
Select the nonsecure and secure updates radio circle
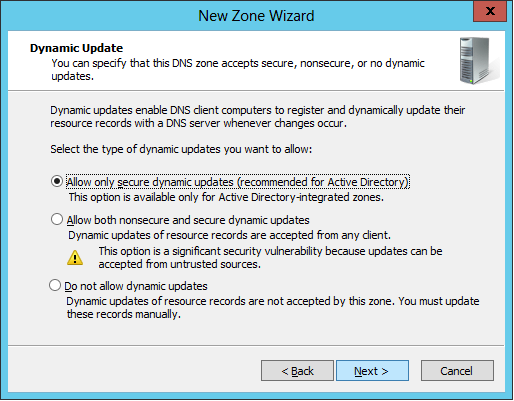click(57, 219)
